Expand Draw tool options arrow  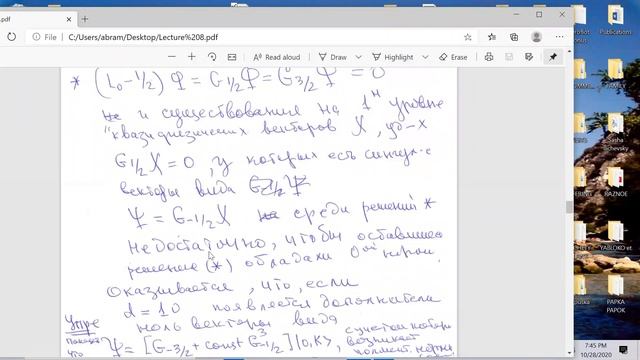click(358, 57)
